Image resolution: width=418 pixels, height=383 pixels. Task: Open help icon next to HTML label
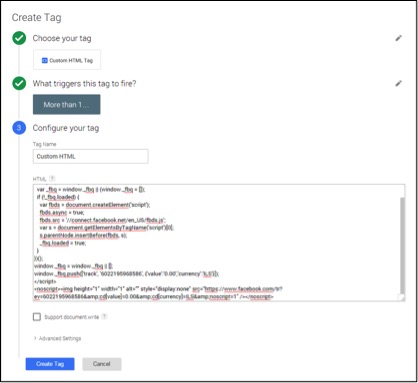click(52, 178)
